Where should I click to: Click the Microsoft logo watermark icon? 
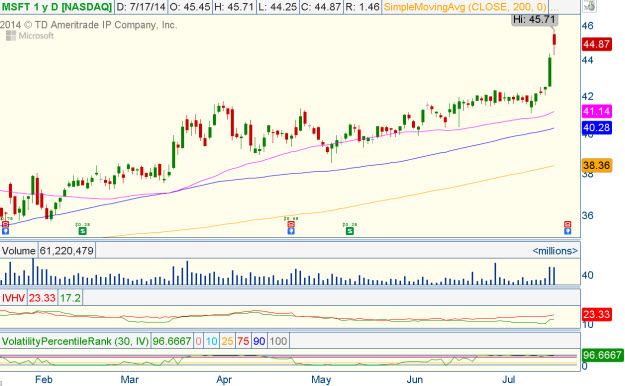[x=11, y=36]
